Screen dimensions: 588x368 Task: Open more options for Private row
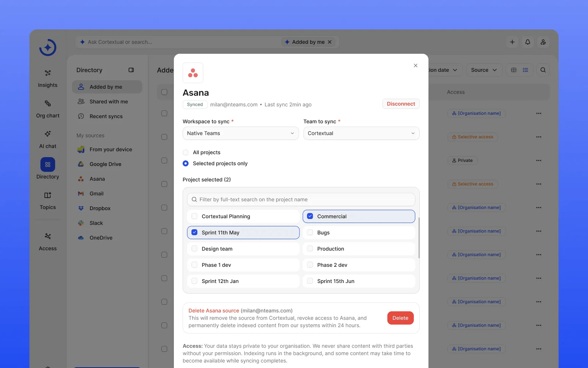coord(539,160)
